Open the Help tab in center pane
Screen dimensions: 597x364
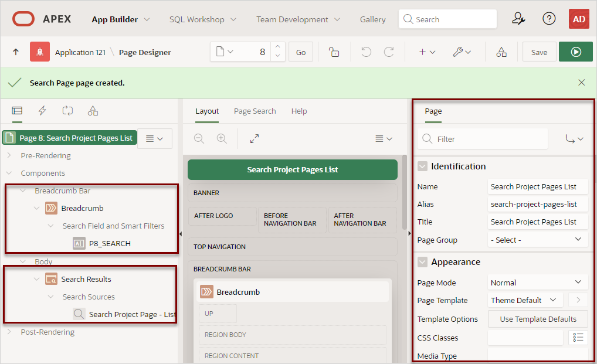pyautogui.click(x=299, y=111)
